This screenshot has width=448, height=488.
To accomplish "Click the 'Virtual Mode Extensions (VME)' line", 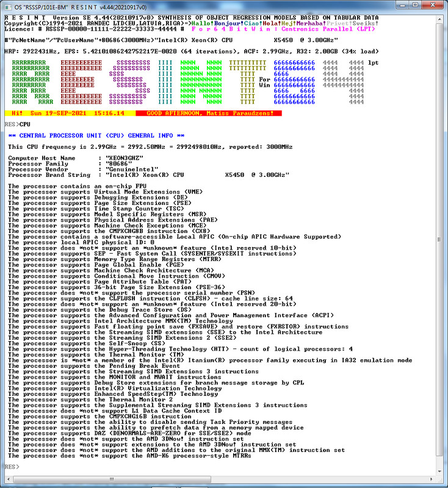I will [x=105, y=192].
